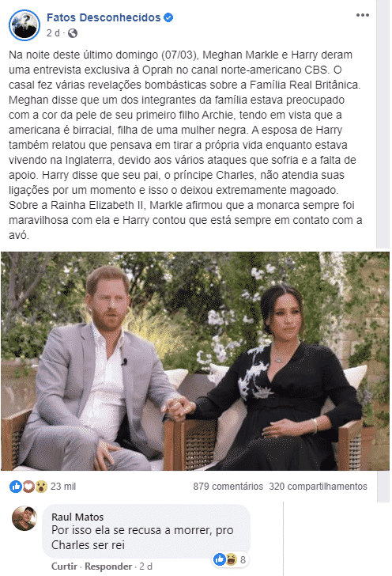Click the post timestamp 2 d

(53, 33)
